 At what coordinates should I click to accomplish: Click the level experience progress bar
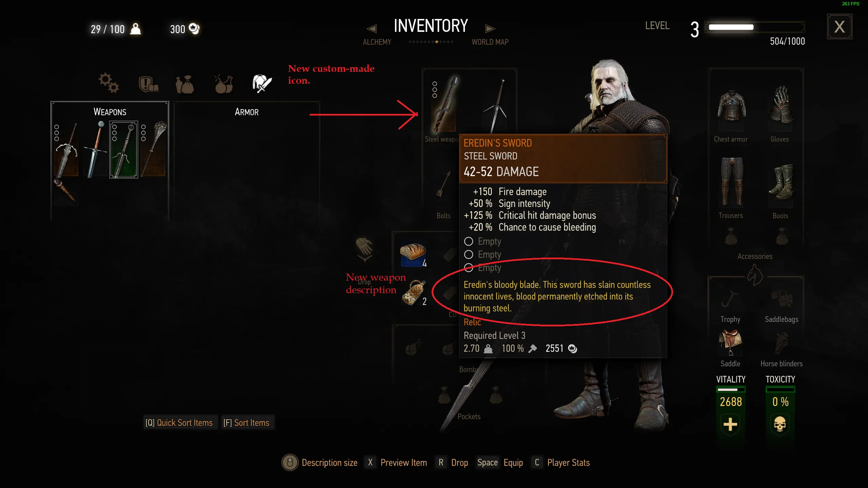coord(755,27)
